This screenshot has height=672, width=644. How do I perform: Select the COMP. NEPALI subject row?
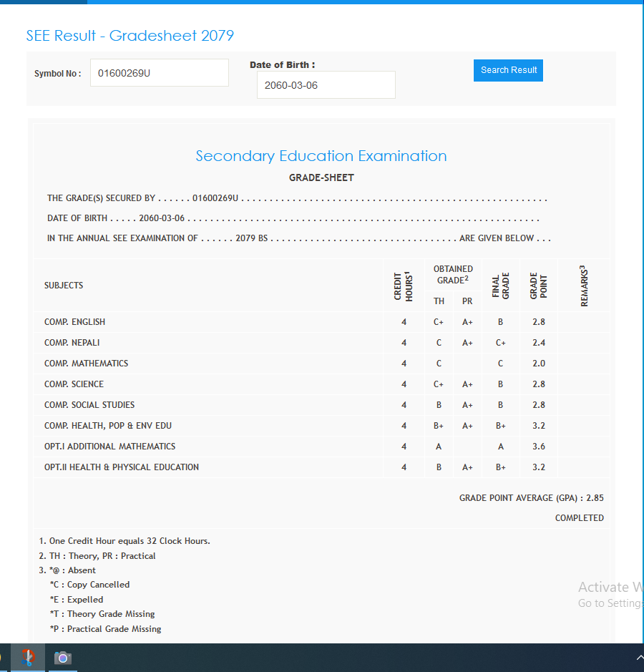[x=72, y=343]
